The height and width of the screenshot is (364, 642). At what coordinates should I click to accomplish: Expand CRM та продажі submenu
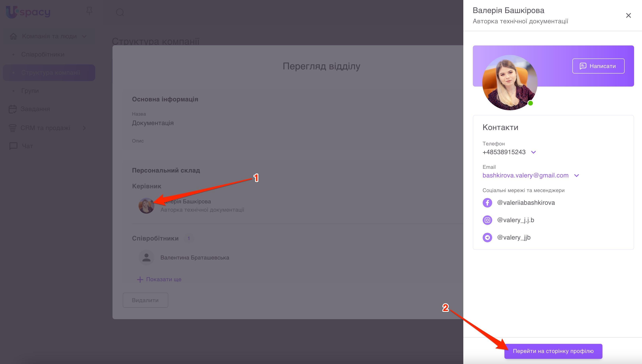pos(84,128)
